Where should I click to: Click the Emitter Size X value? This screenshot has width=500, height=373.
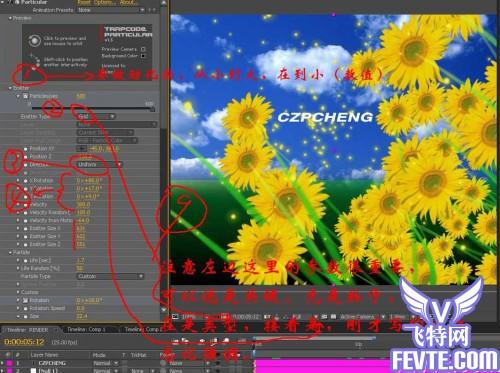81,228
